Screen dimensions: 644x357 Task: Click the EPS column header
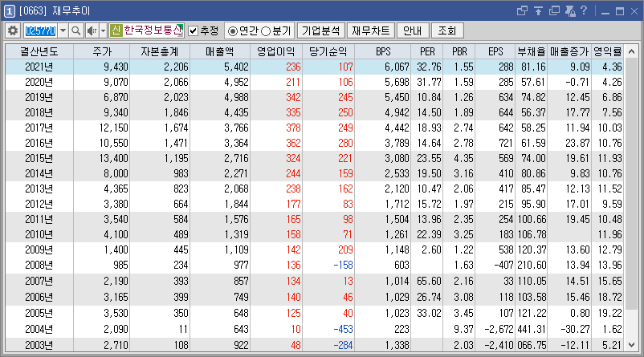point(495,51)
